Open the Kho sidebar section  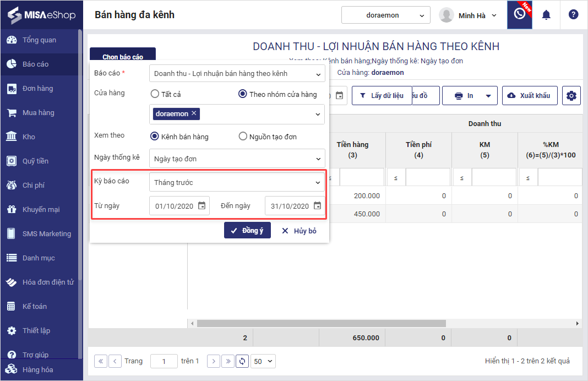click(x=39, y=137)
